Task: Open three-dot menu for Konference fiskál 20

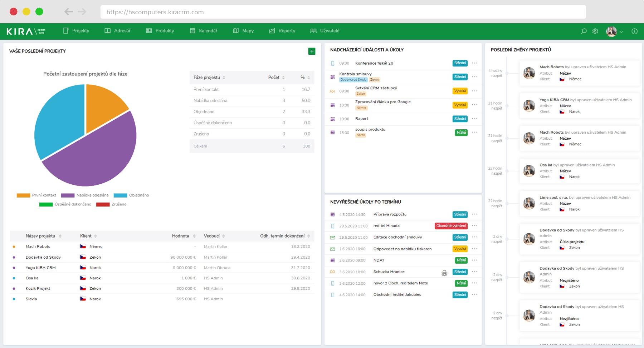Action: click(x=474, y=63)
